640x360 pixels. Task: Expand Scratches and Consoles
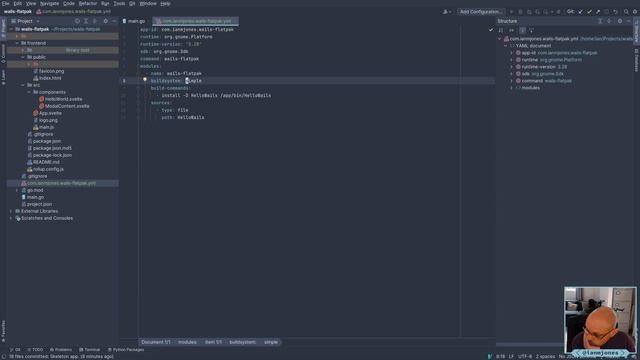[x=11, y=218]
